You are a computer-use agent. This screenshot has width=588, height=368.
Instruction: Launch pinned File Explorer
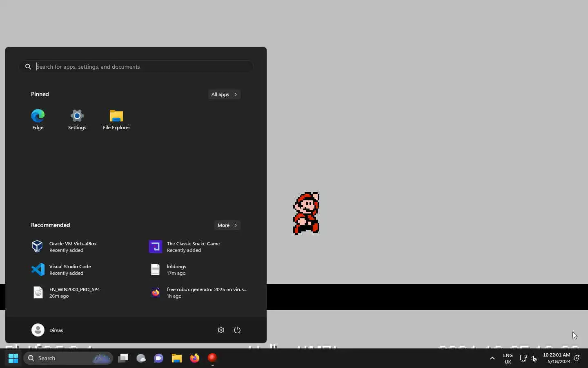coord(116,119)
